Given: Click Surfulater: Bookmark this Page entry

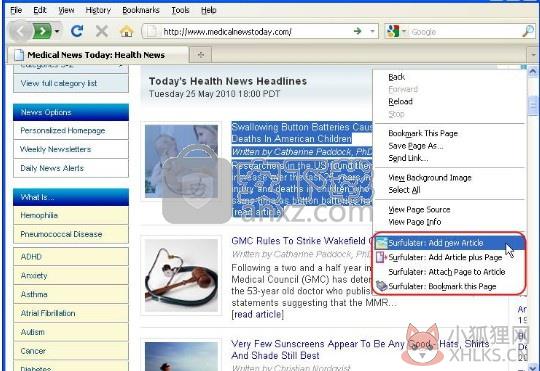Looking at the screenshot, I should [449, 286].
